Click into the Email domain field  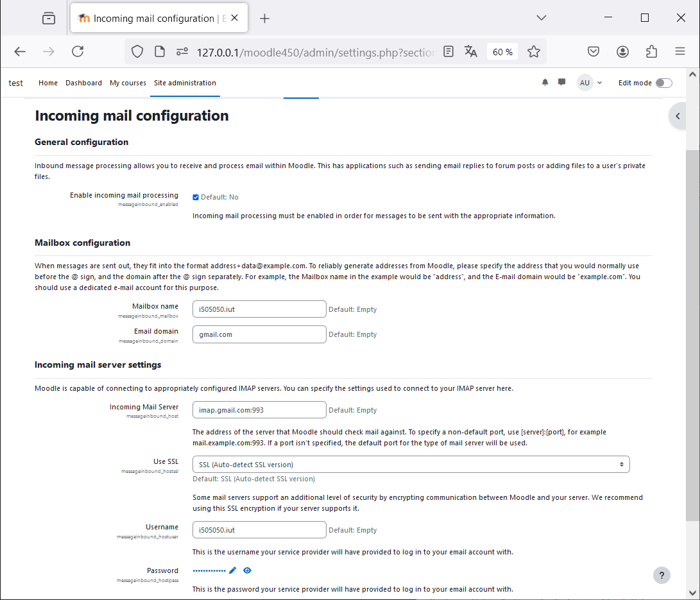click(x=259, y=334)
